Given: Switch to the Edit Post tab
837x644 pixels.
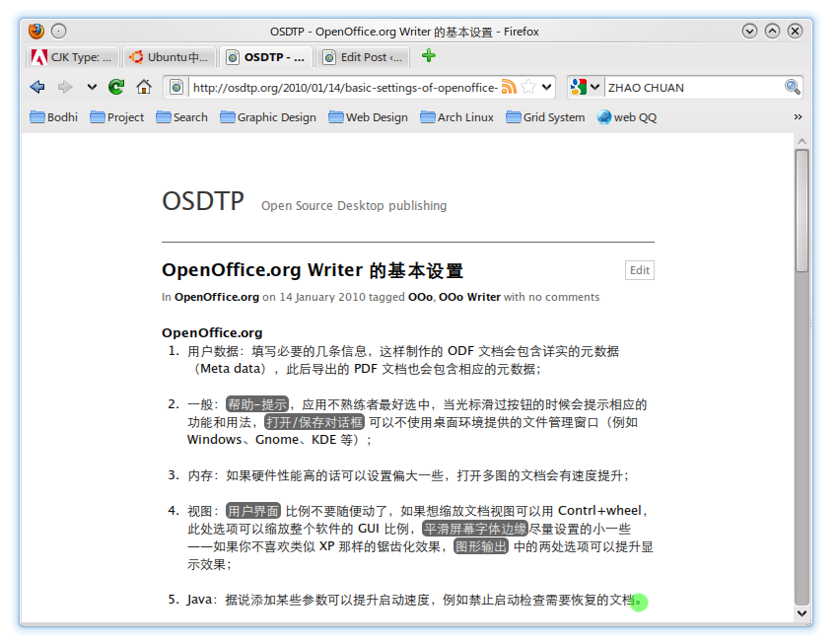Looking at the screenshot, I should click(x=364, y=57).
